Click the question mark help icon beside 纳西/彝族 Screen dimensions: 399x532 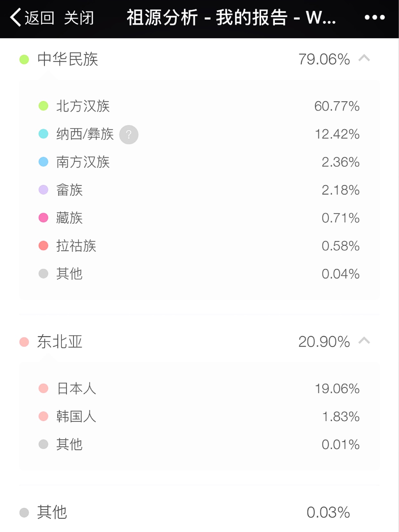[129, 134]
